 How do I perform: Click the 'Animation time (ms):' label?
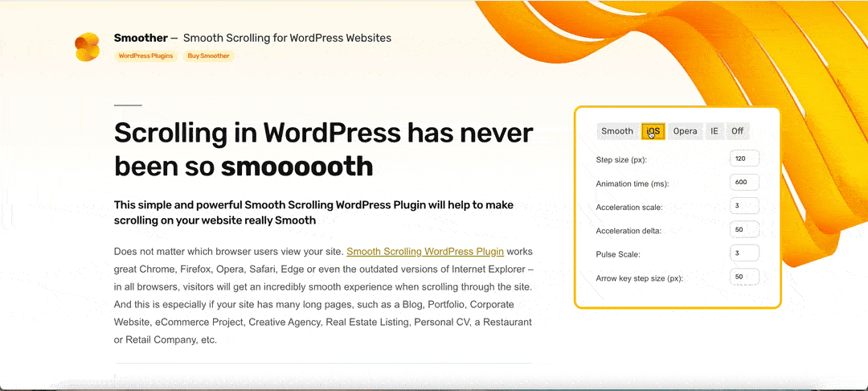click(x=633, y=184)
